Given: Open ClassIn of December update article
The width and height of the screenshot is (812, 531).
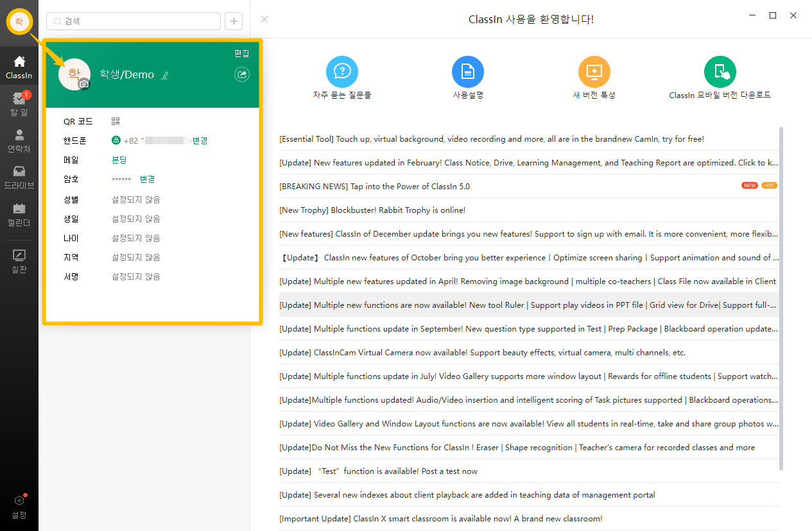Looking at the screenshot, I should pos(529,233).
